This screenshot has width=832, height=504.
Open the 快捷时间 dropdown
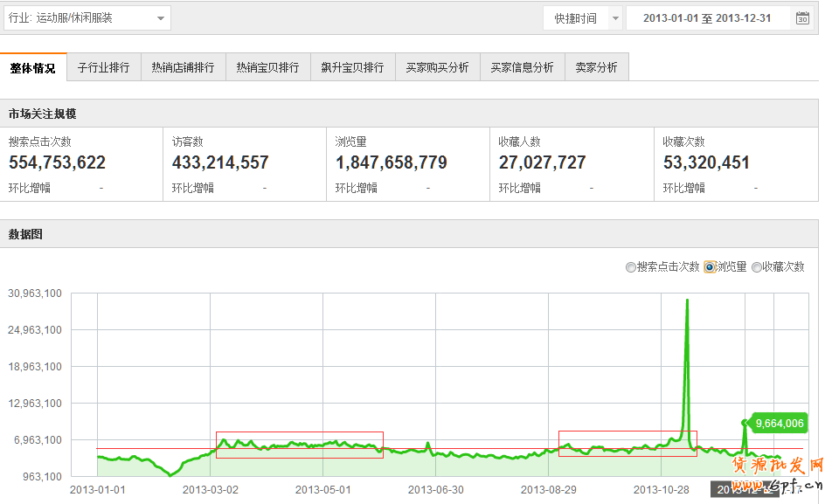pos(582,18)
